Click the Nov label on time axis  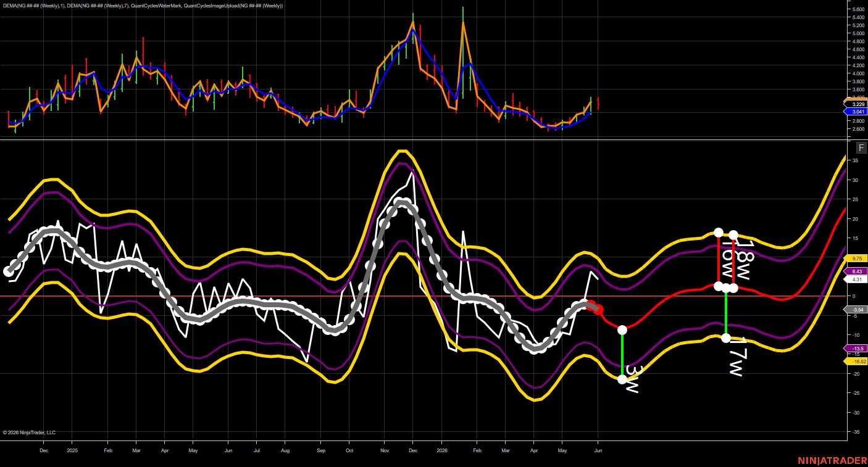point(384,451)
